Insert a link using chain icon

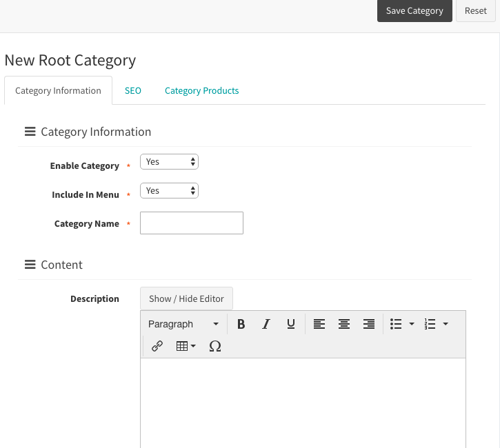157,346
